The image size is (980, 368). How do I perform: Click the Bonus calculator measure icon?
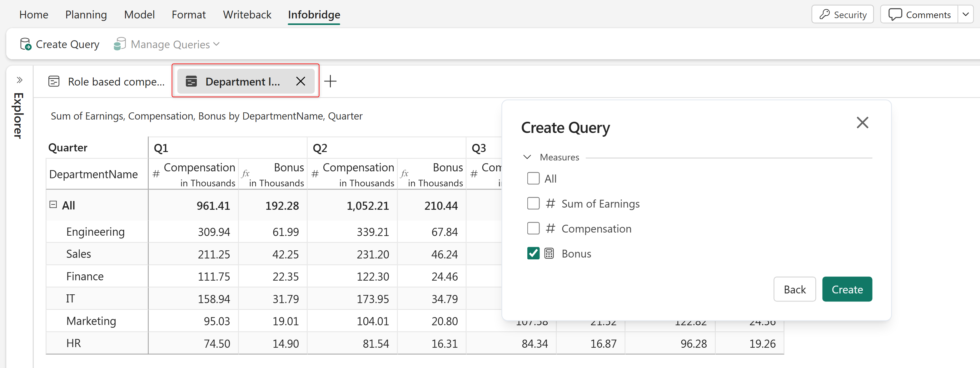[549, 253]
